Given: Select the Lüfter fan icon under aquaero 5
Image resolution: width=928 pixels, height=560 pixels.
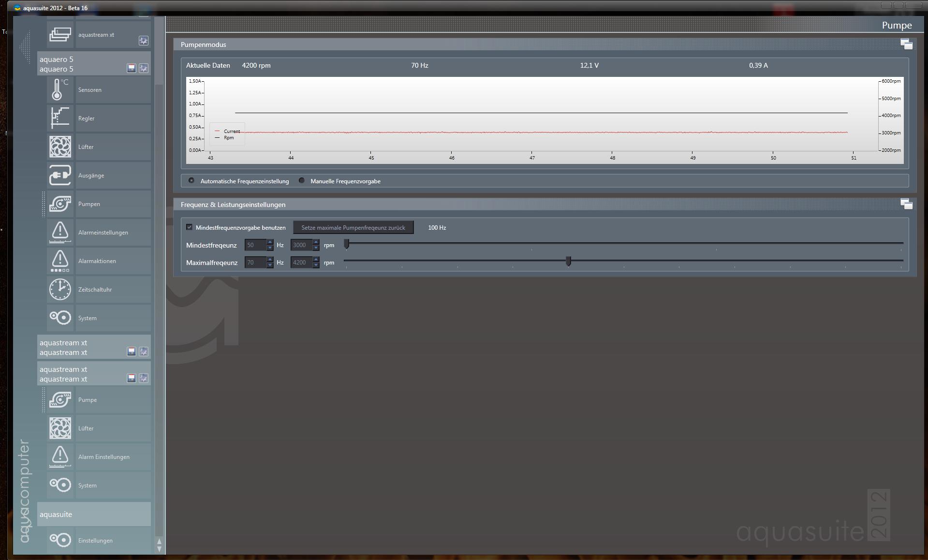Looking at the screenshot, I should tap(60, 147).
